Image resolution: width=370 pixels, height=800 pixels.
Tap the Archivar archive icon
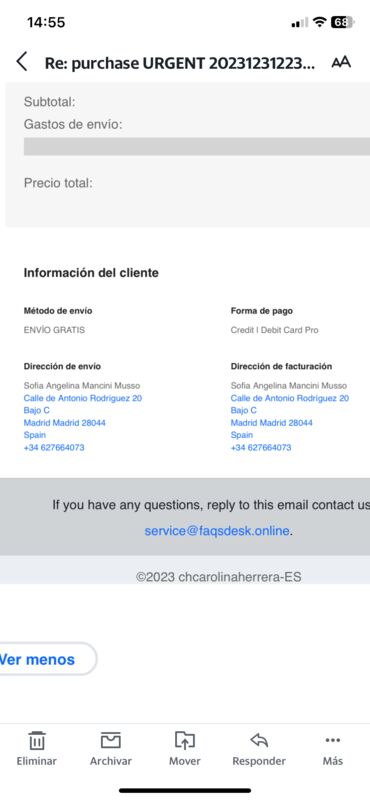pos(111,740)
